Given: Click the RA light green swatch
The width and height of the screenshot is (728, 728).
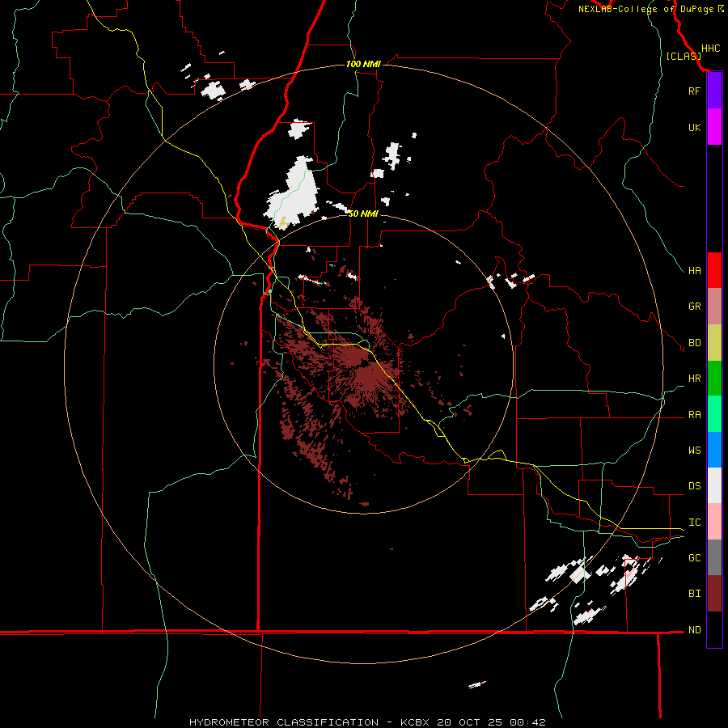Looking at the screenshot, I should (x=714, y=414).
